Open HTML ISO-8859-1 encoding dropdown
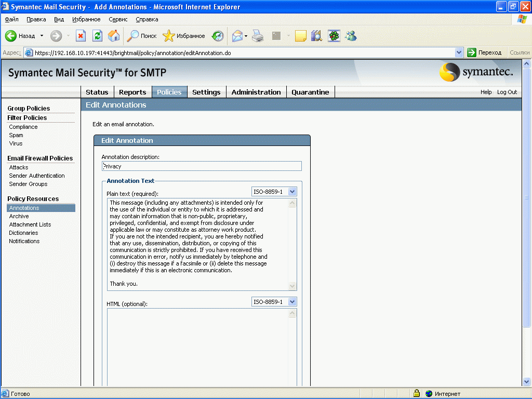 pyautogui.click(x=292, y=302)
